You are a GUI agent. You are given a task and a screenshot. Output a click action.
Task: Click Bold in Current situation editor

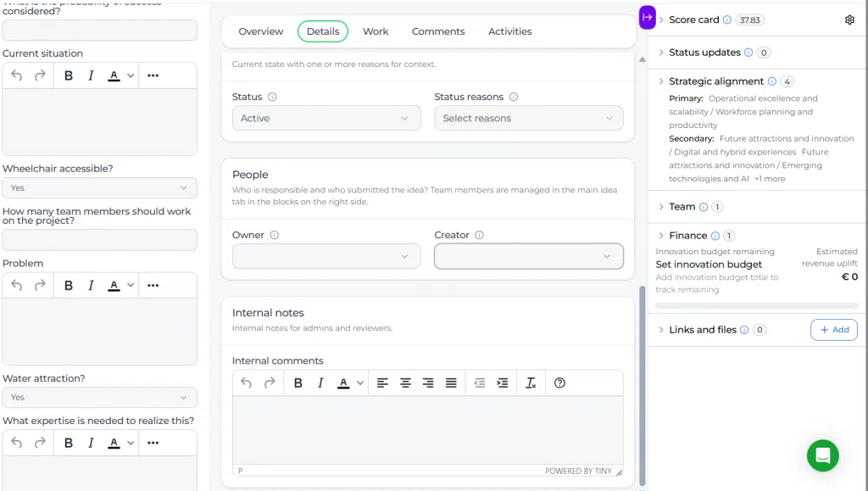point(69,75)
